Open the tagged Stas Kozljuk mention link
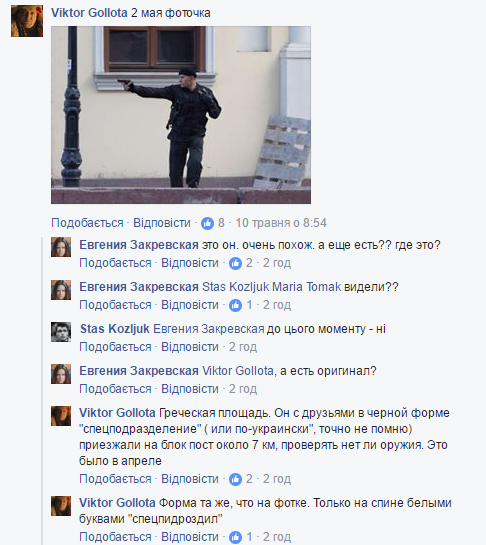This screenshot has height=545, width=486. (x=236, y=287)
